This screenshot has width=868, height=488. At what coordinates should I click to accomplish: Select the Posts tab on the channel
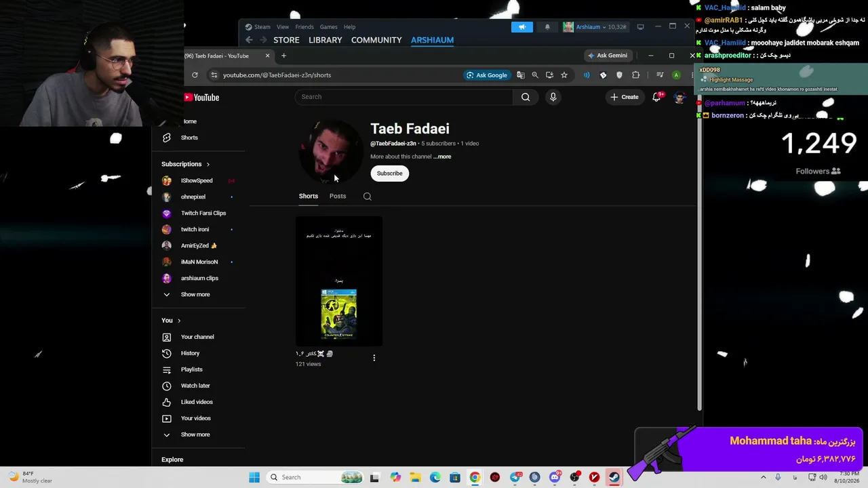pos(338,197)
